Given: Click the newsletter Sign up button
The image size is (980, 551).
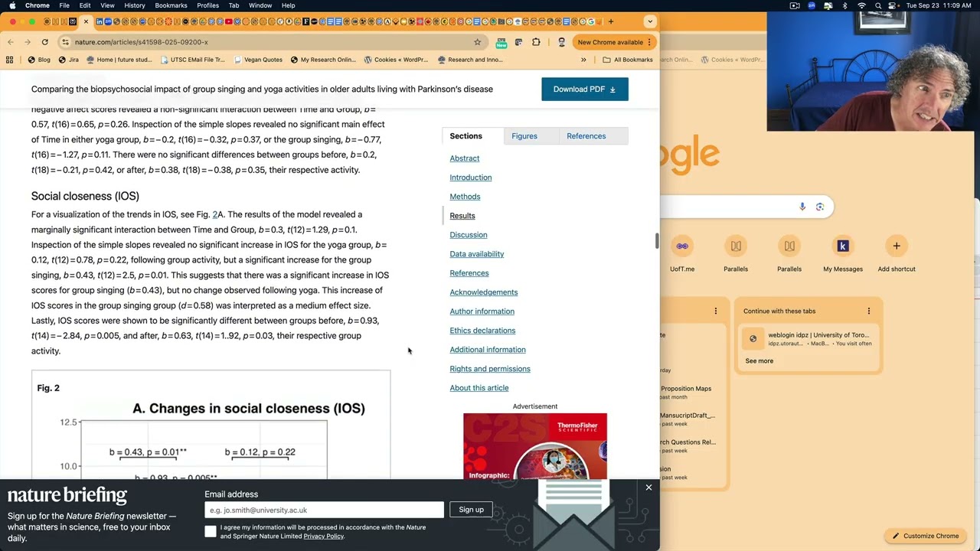Looking at the screenshot, I should 472,510.
